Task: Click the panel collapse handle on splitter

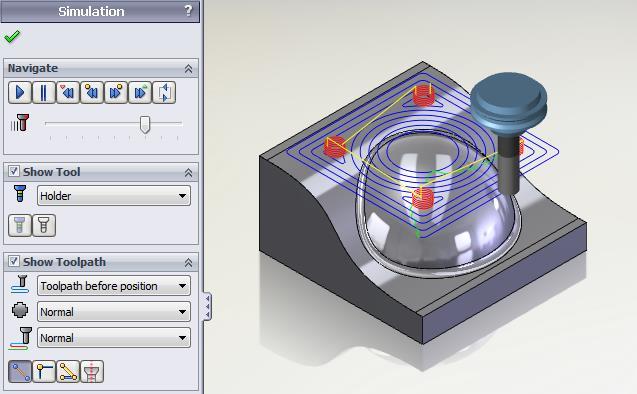Action: [207, 306]
